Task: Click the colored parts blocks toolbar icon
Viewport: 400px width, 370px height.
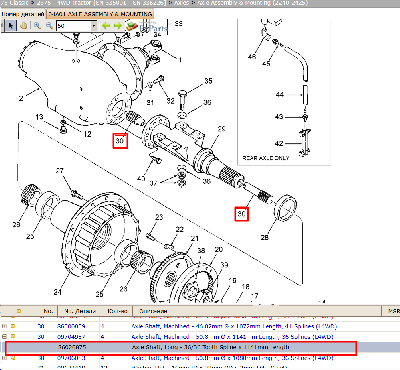Action: [132, 26]
